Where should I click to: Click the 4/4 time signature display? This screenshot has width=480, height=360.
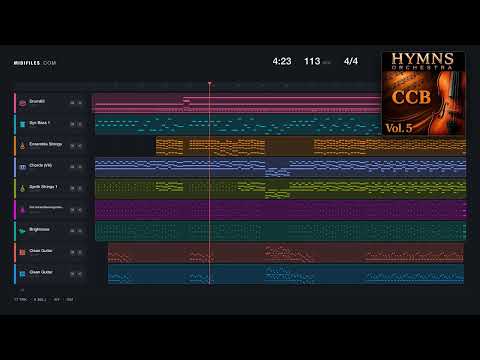click(351, 61)
